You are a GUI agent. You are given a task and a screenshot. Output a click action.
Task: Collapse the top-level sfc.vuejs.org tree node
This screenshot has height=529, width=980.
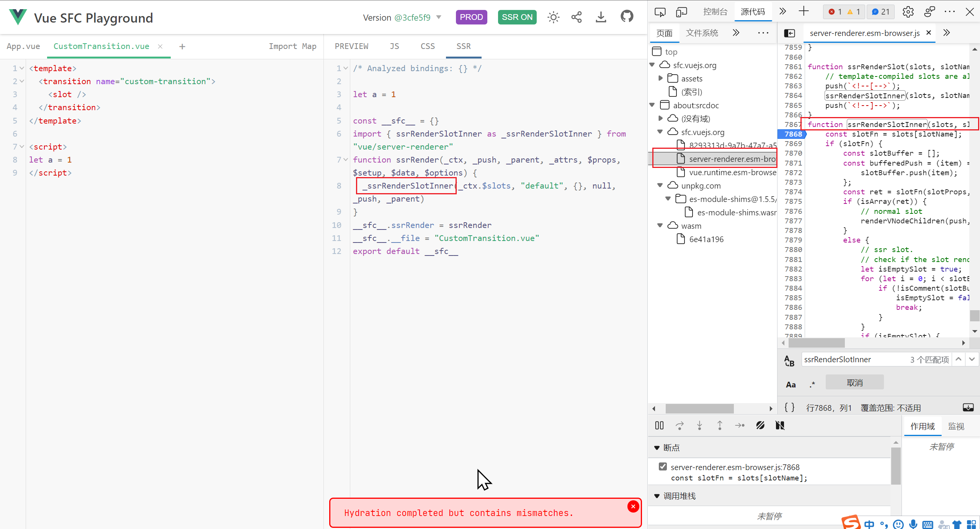(652, 65)
